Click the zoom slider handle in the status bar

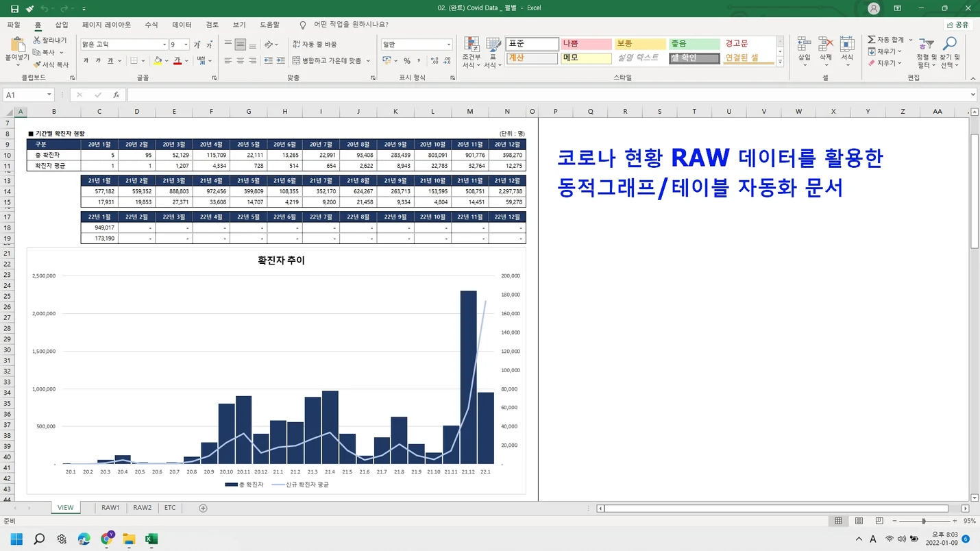923,521
